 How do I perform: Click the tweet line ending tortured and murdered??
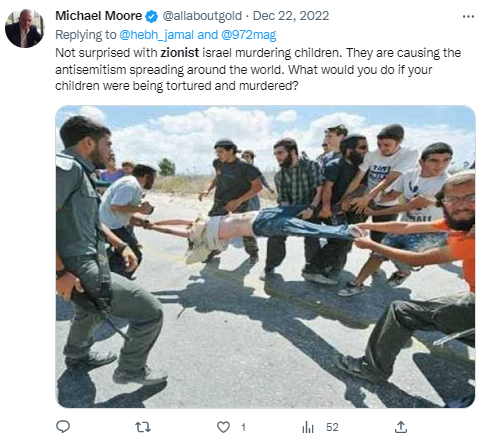(177, 86)
